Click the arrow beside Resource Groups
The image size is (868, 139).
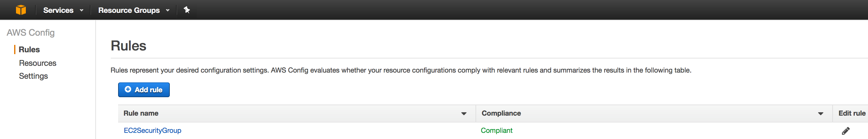[167, 10]
